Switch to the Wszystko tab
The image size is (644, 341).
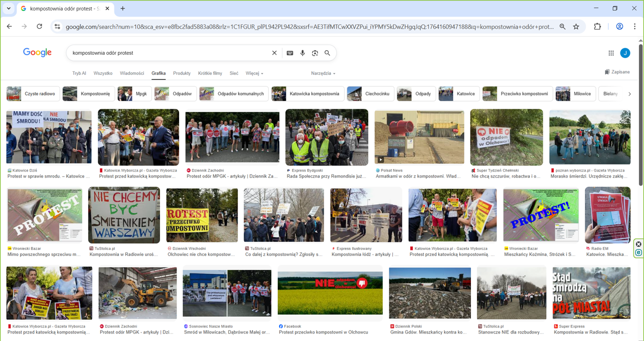(x=103, y=73)
